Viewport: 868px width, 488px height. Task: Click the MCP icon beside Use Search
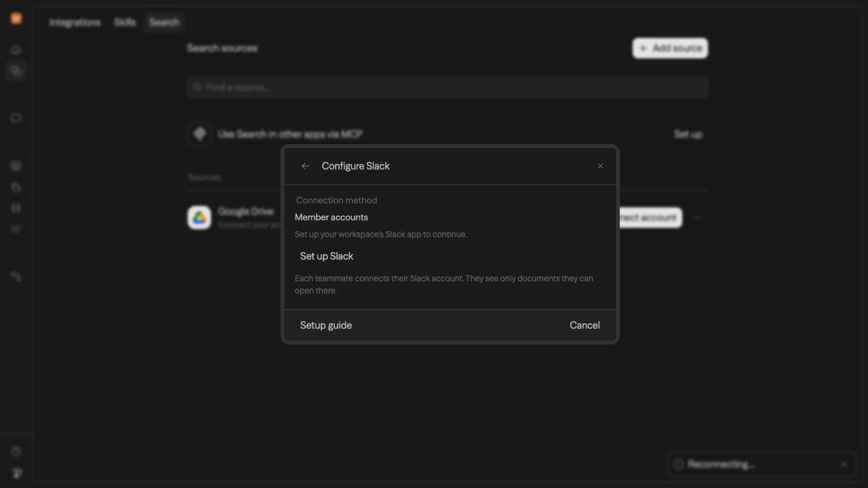199,134
